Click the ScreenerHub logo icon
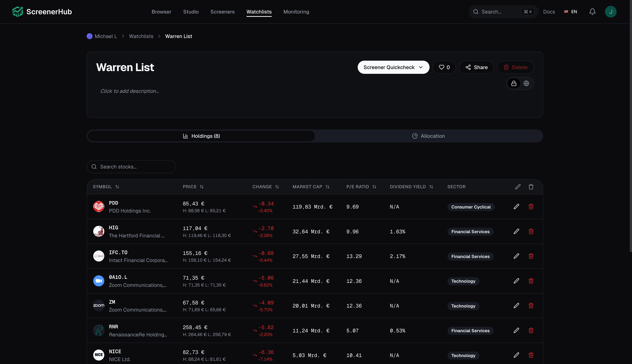Screen dimensions: 632x364 (18, 12)
